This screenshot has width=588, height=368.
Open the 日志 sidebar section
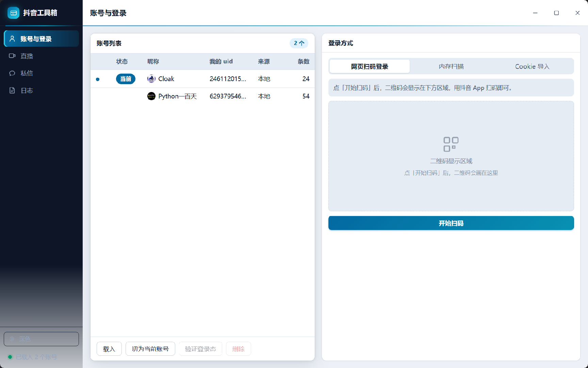coord(42,90)
